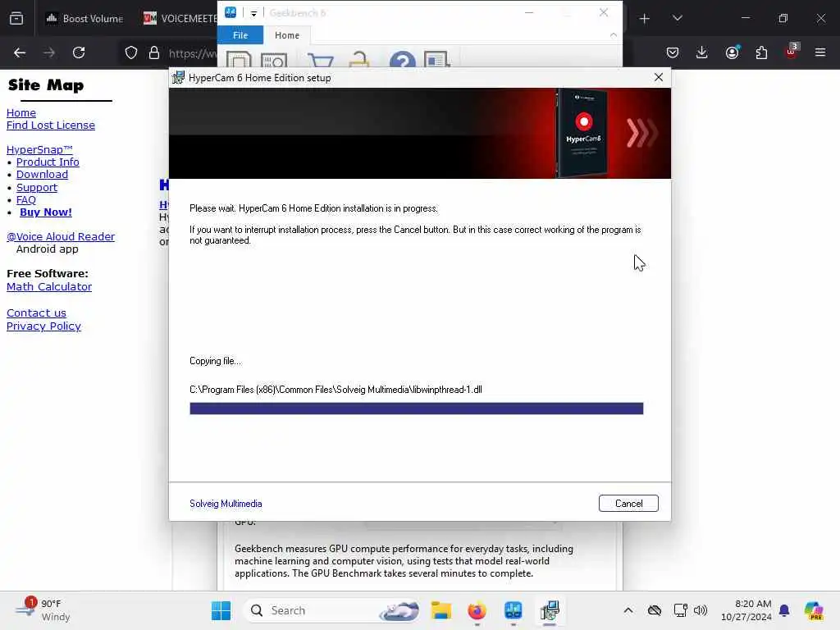Switch to Geekbench on the taskbar
This screenshot has width=840, height=630.
514,610
